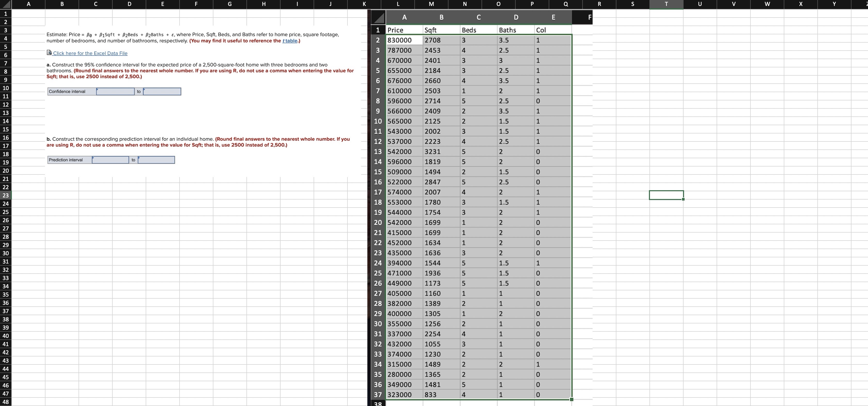
Task: Click the embedded row 37 header
Action: pos(378,395)
